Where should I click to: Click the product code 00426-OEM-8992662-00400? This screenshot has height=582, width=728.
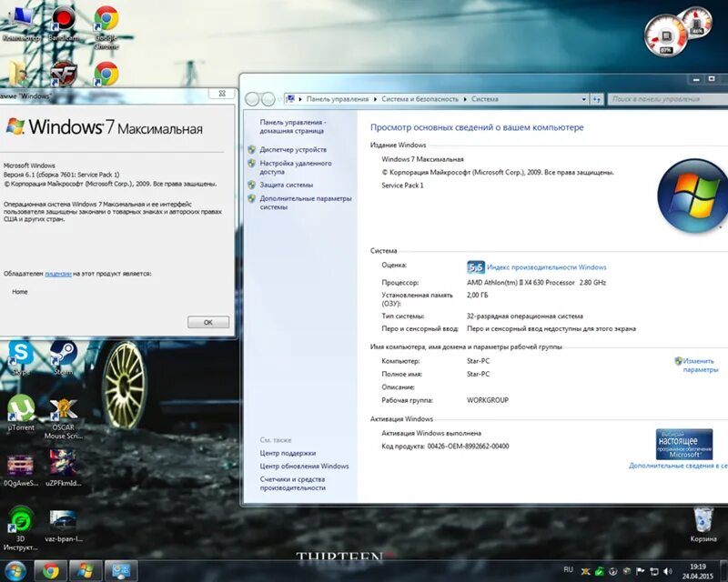point(468,446)
